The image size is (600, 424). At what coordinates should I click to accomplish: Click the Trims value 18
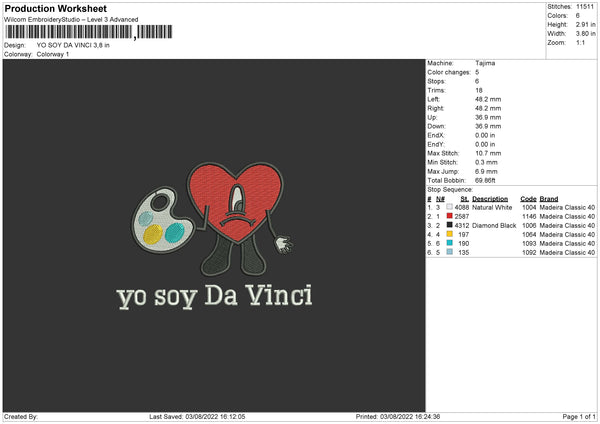point(479,90)
